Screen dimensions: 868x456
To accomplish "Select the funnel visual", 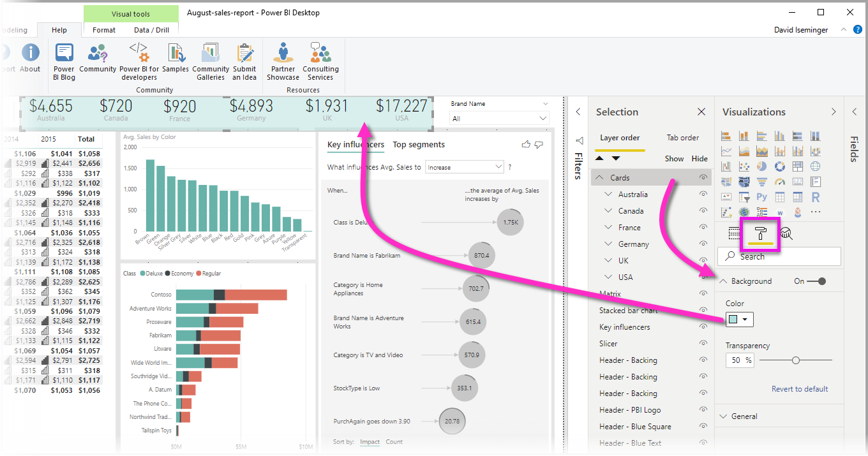I will 761,182.
